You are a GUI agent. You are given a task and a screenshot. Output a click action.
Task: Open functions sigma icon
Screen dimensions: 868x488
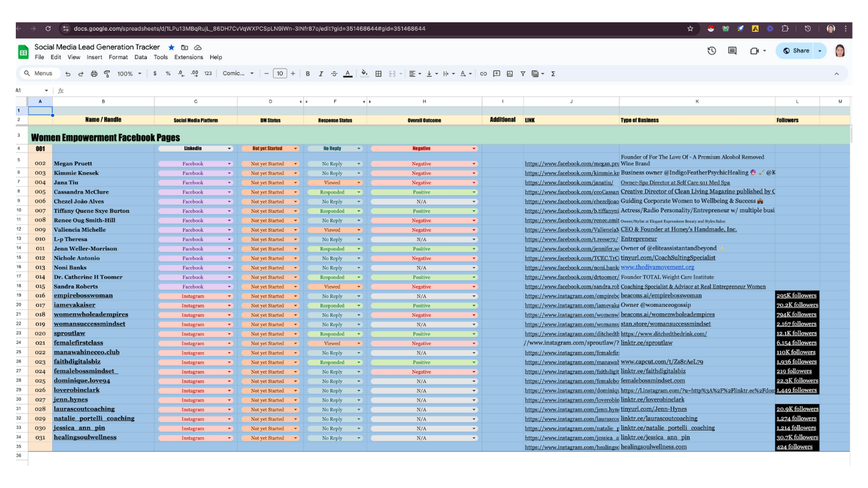pos(553,74)
